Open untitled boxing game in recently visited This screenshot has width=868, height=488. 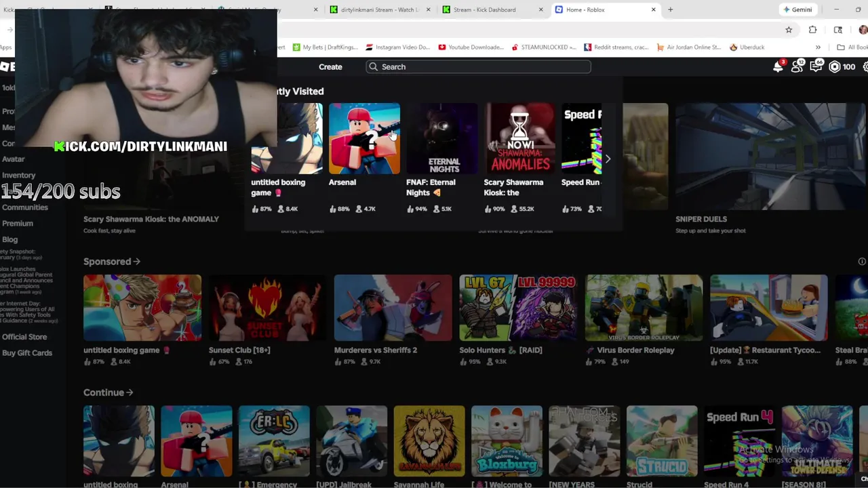pos(287,138)
